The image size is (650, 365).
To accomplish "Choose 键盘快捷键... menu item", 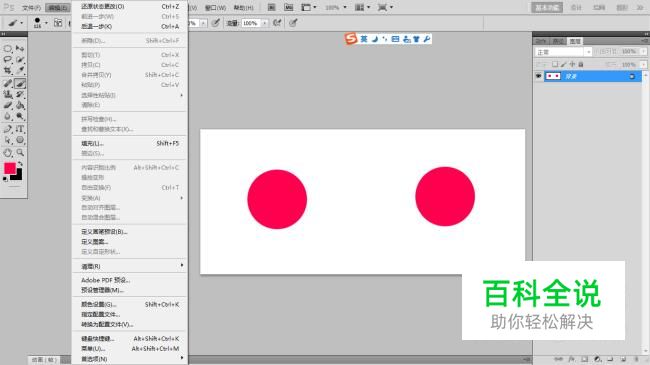I will coord(129,338).
